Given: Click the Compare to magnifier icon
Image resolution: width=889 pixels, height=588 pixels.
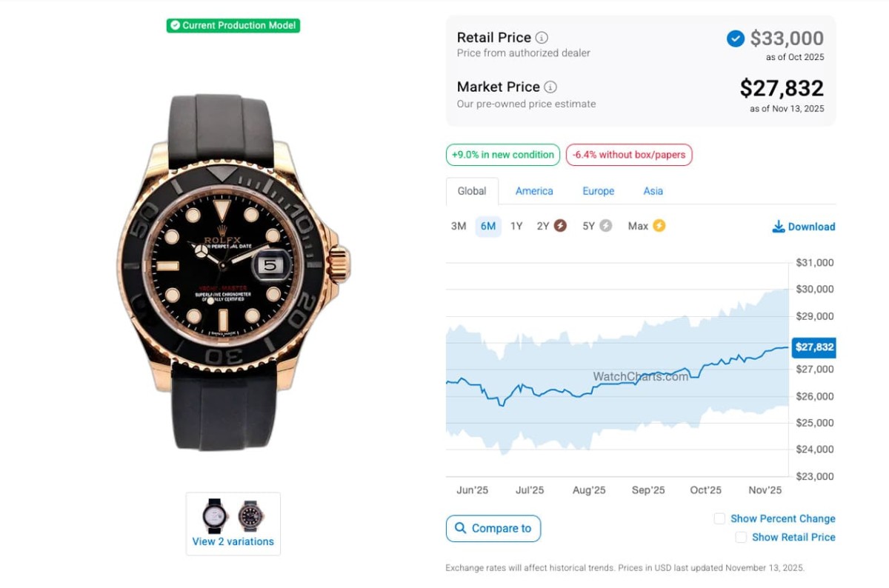Looking at the screenshot, I should [460, 529].
